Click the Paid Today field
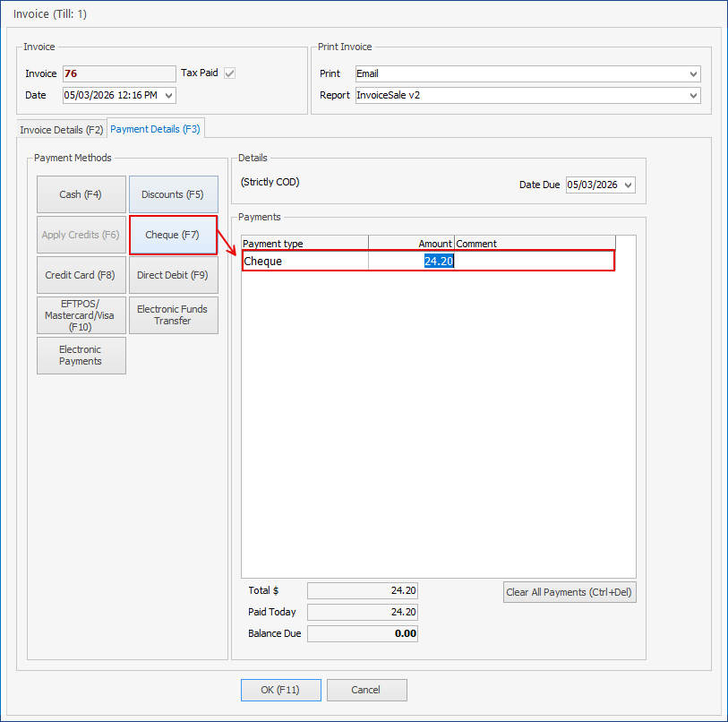This screenshot has height=722, width=728. coord(363,613)
